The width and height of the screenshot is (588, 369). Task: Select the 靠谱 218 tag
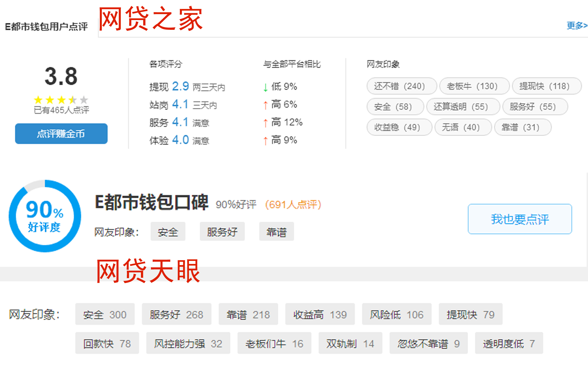point(248,314)
